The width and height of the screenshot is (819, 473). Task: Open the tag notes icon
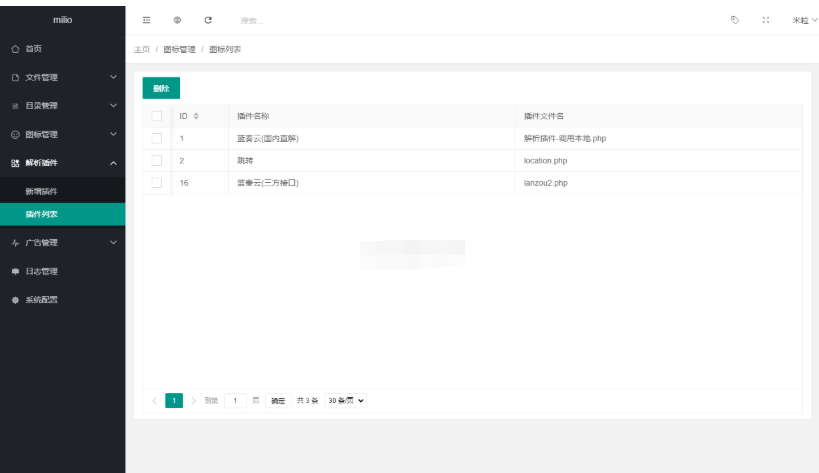(735, 20)
